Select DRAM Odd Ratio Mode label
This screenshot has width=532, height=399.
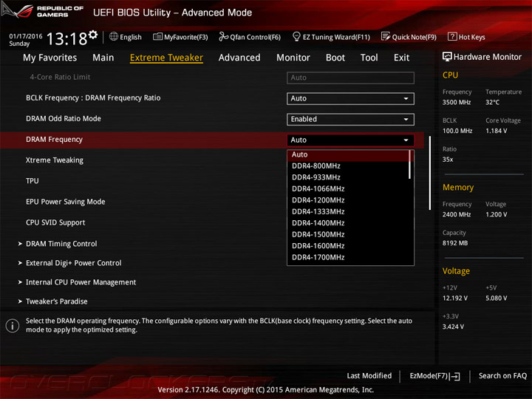pyautogui.click(x=64, y=119)
